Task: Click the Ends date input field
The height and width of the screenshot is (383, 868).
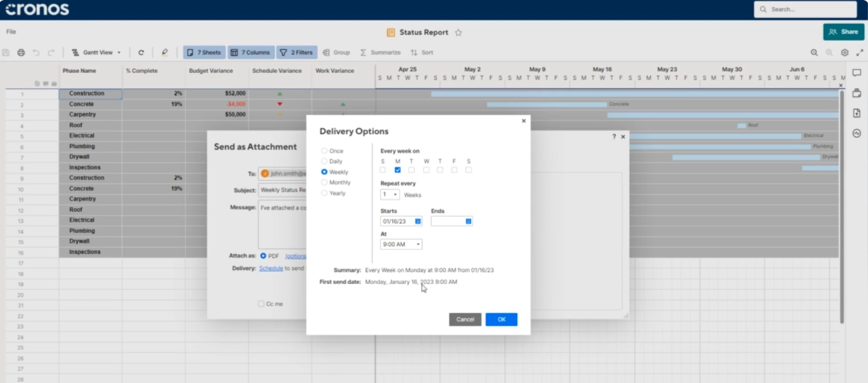Action: pos(452,221)
